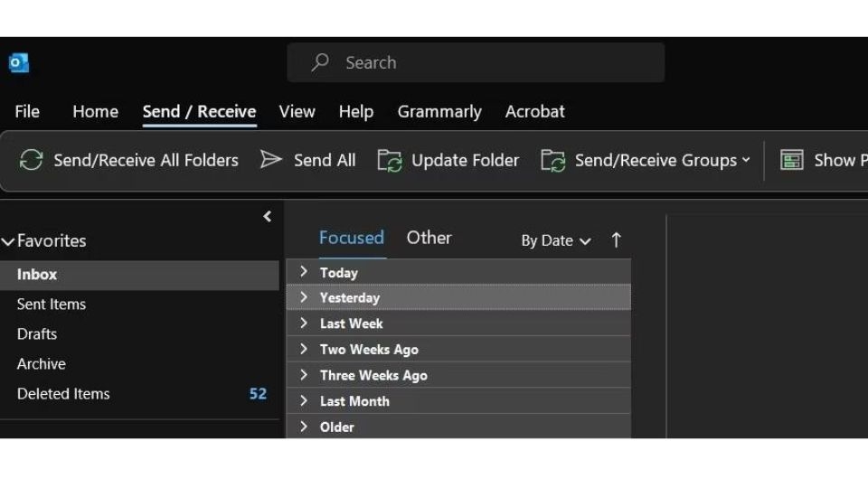Click the Update Folder button label

(x=465, y=161)
